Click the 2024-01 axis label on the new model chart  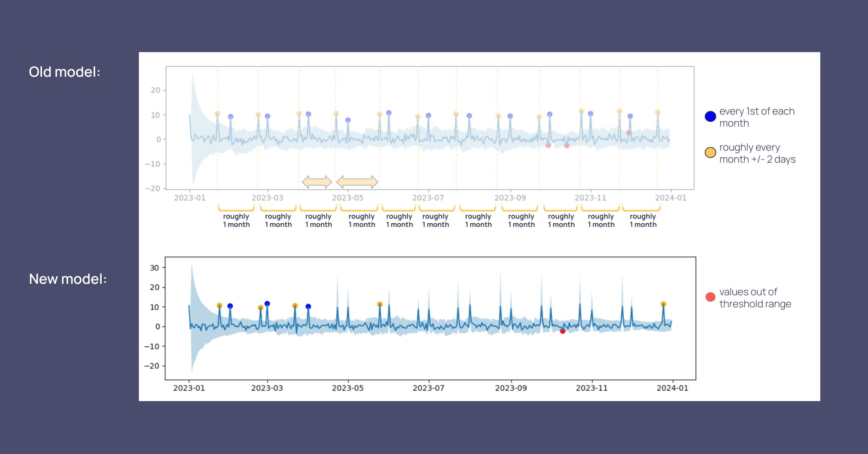672,388
